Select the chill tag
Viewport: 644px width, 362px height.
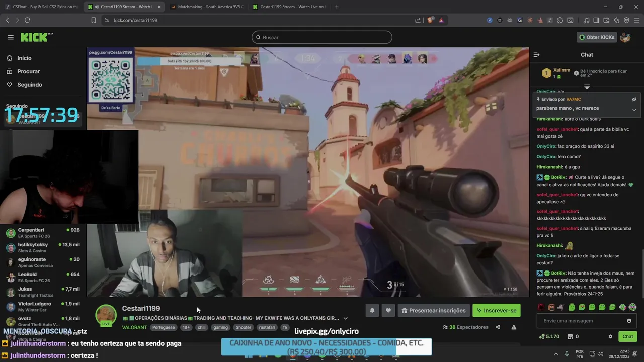[x=202, y=327]
